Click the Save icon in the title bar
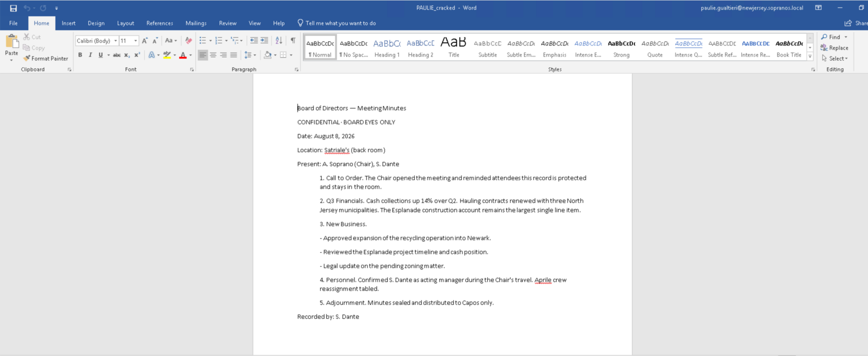Screen dimensions: 868x356 pos(13,8)
